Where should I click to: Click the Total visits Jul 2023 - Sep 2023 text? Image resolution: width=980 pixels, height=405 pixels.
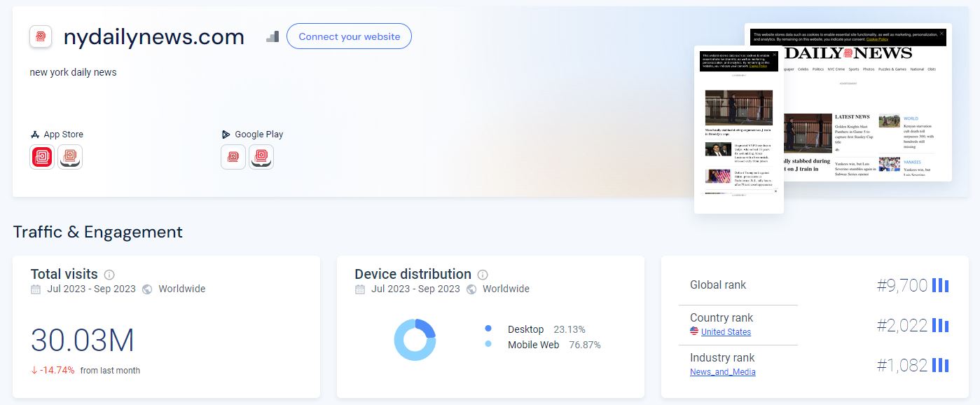pos(91,289)
